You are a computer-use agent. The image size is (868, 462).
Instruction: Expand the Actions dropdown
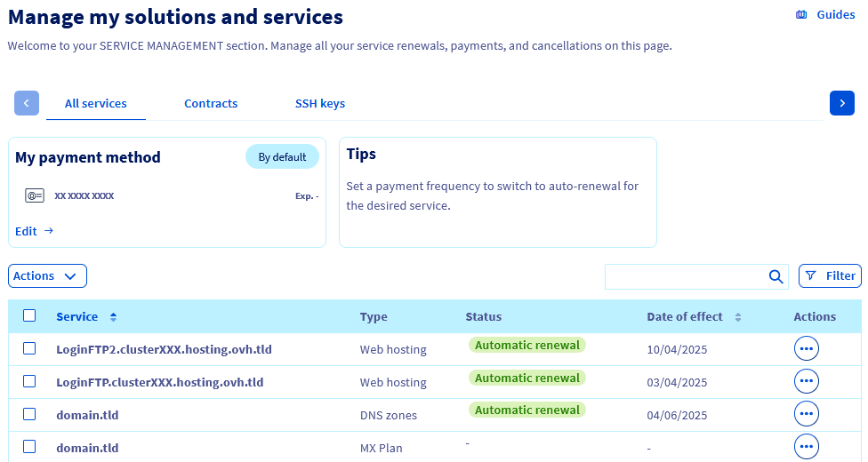pos(47,276)
